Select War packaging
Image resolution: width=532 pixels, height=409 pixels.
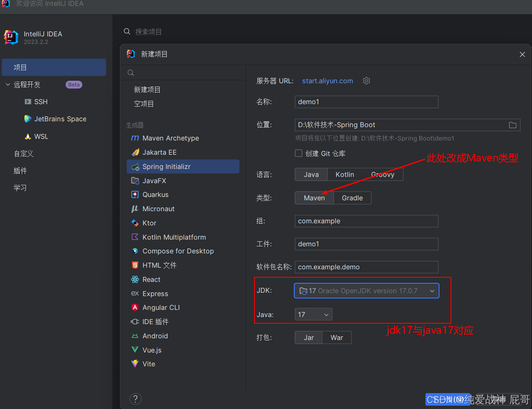pos(337,337)
